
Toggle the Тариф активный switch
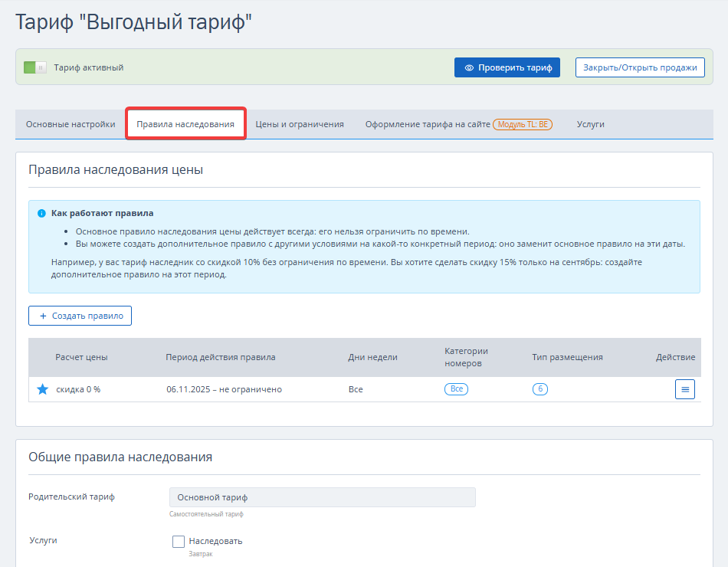[x=35, y=67]
